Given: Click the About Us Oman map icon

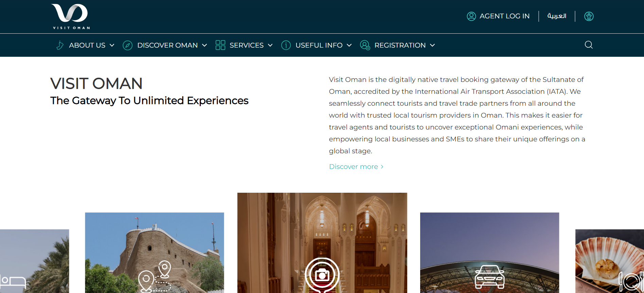Looking at the screenshot, I should pos(60,45).
